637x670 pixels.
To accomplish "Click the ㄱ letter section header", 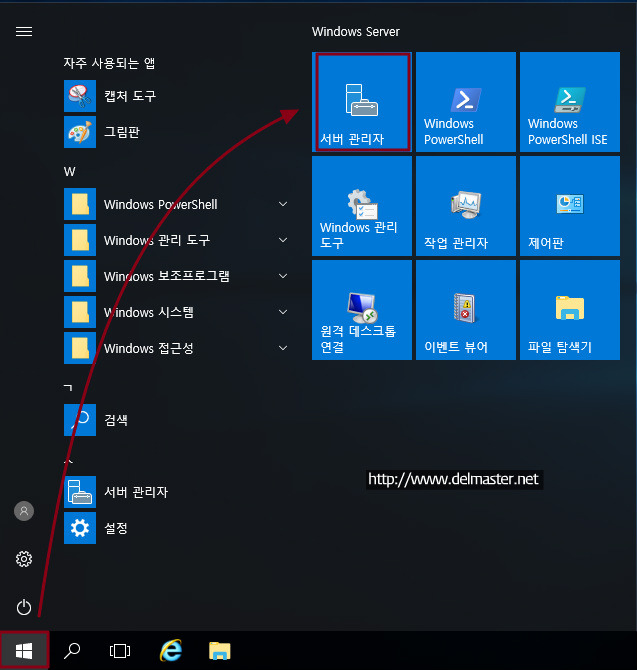I will pyautogui.click(x=68, y=388).
